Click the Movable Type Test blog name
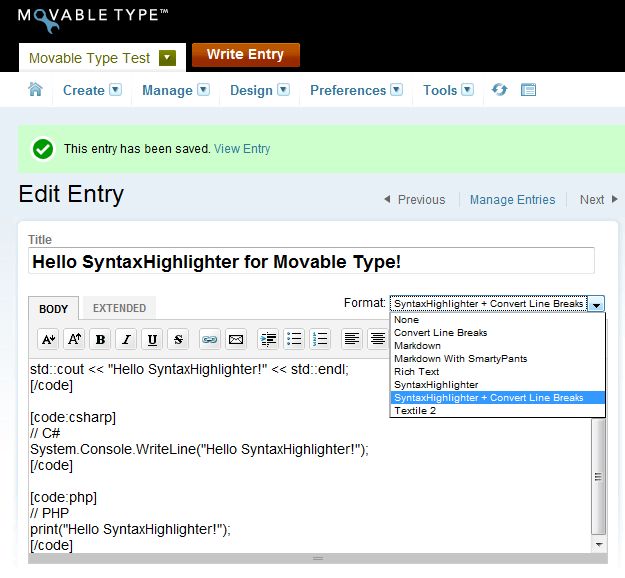Viewport: 625px width, 578px height. click(x=89, y=58)
